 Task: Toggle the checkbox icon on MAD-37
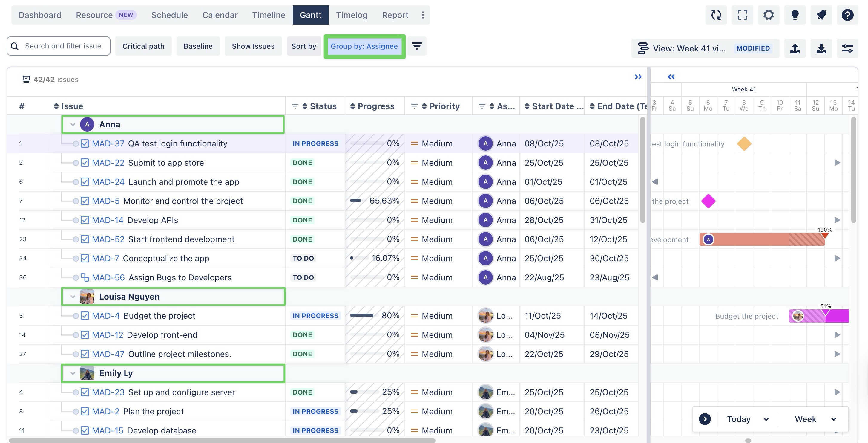[85, 143]
